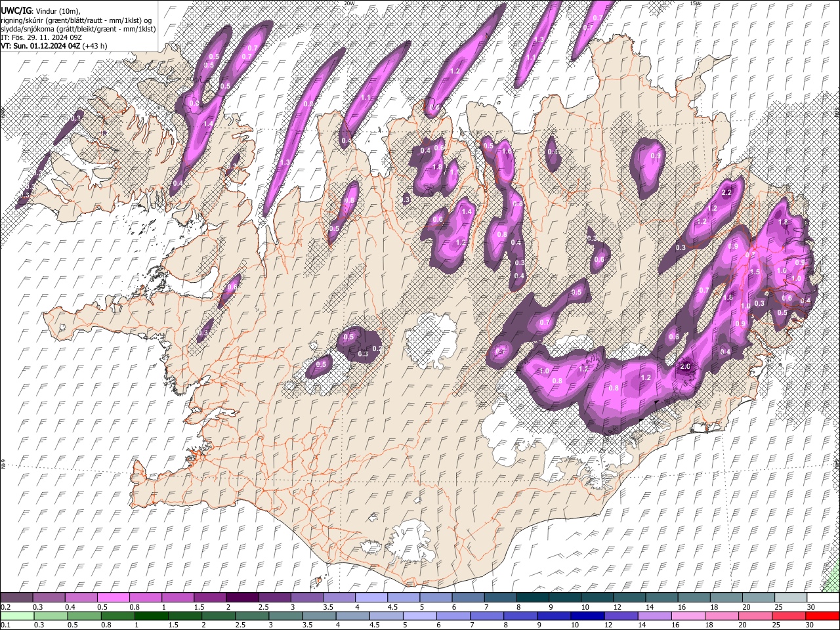Image resolution: width=840 pixels, height=630 pixels.
Task: Click the '30' label under top legend row
Action: tap(811, 607)
